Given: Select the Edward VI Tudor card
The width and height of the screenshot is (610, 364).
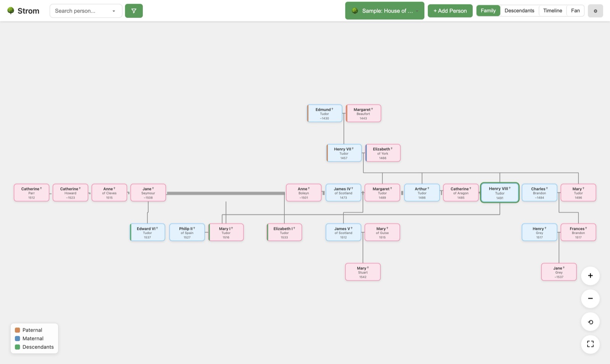Looking at the screenshot, I should [x=148, y=233].
